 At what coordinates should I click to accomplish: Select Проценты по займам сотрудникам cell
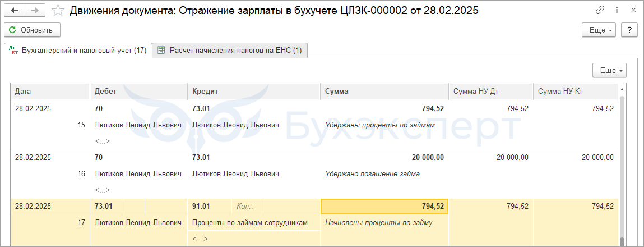[250, 223]
